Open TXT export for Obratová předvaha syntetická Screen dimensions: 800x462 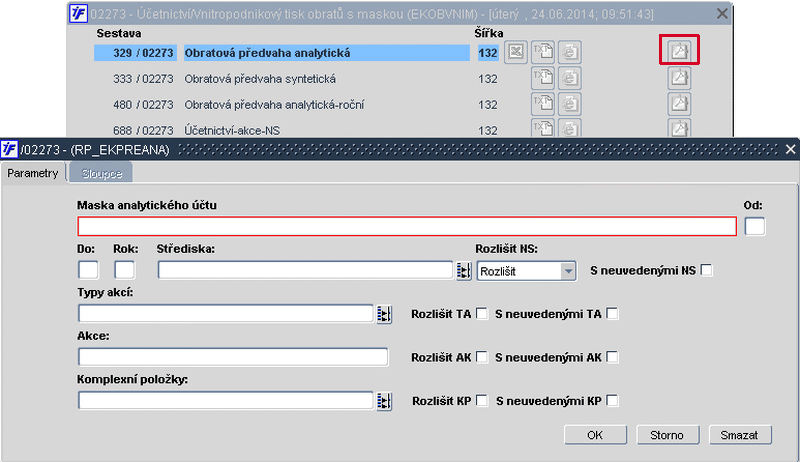tap(543, 78)
